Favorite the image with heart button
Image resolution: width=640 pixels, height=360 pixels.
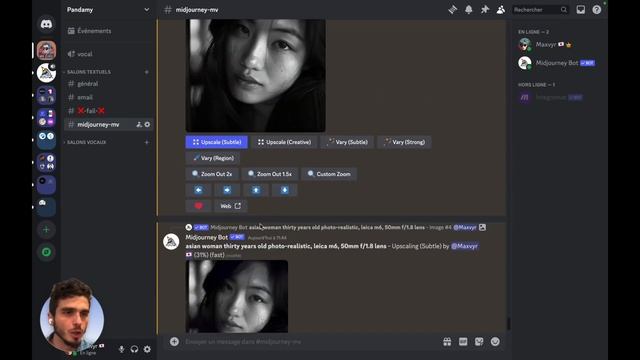click(x=198, y=206)
